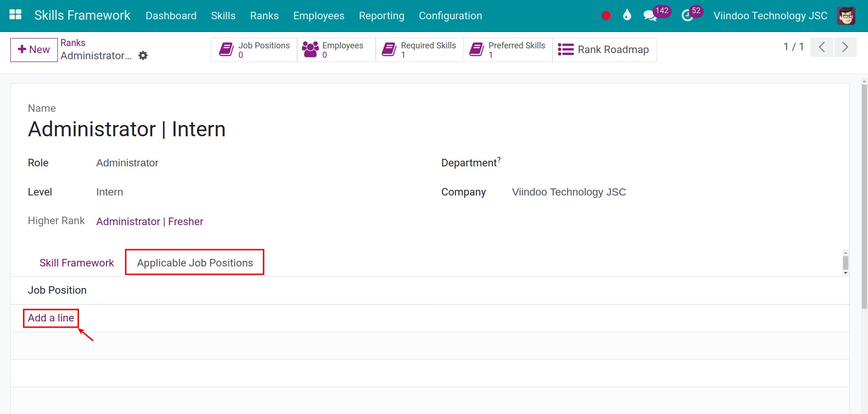Viewport: 868px width, 414px height.
Task: Click Add a line in job positions
Action: pos(51,318)
